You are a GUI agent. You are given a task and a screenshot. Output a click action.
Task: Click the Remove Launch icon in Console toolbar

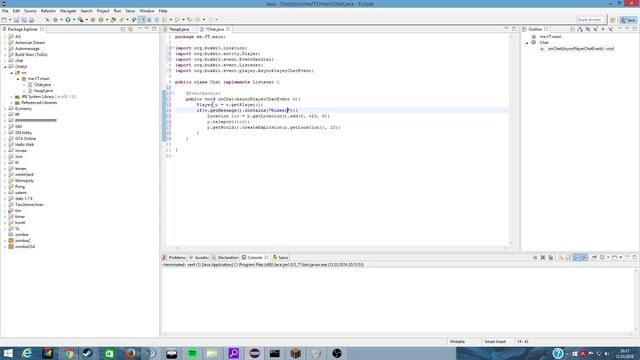(x=543, y=258)
